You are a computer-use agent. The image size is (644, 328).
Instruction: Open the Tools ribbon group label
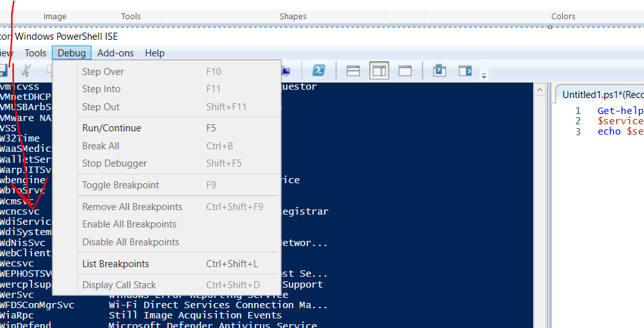tap(131, 17)
